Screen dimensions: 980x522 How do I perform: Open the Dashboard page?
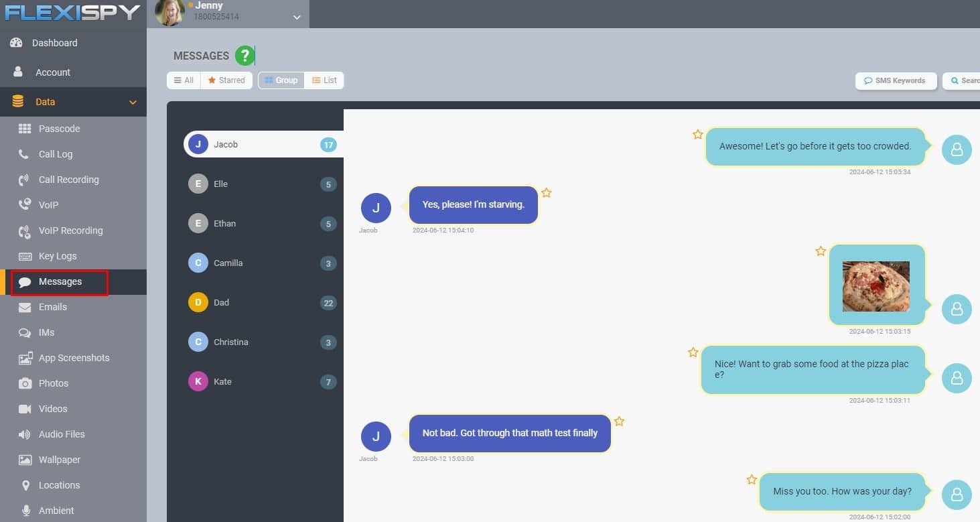click(x=54, y=43)
